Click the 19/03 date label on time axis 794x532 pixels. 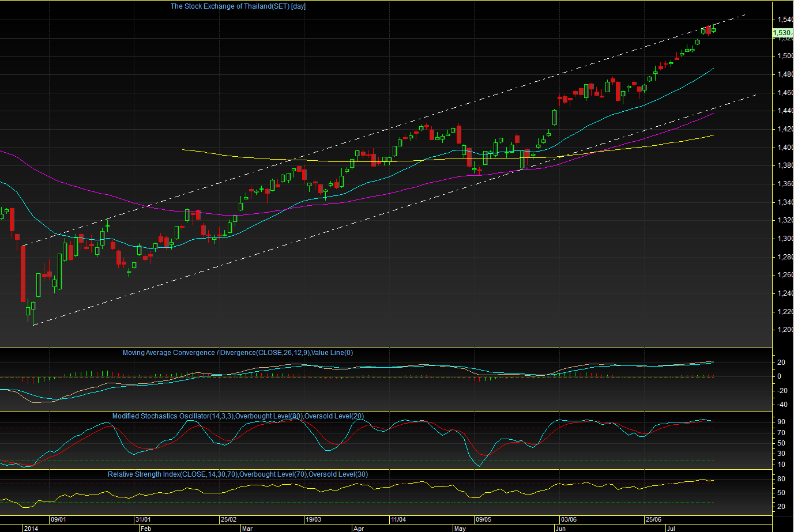tap(313, 519)
